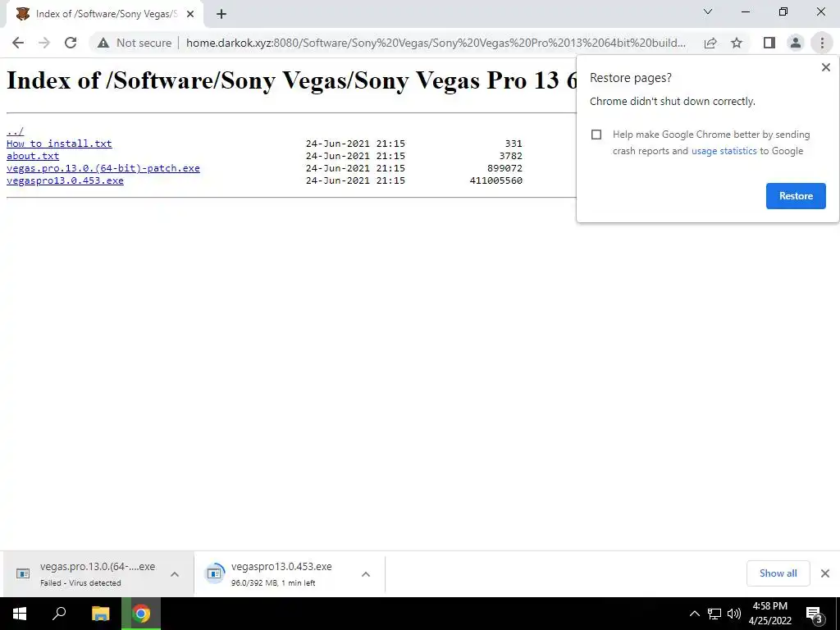The image size is (840, 630).
Task: Open the Windows Start menu
Action: (x=20, y=614)
